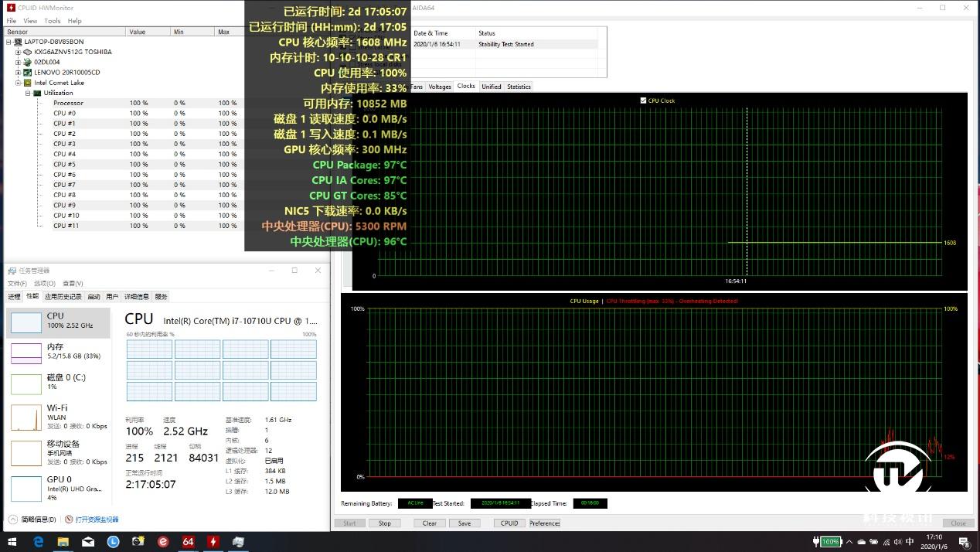This screenshot has width=980, height=552.
Task: Open File Explorer from the taskbar
Action: pyautogui.click(x=62, y=542)
